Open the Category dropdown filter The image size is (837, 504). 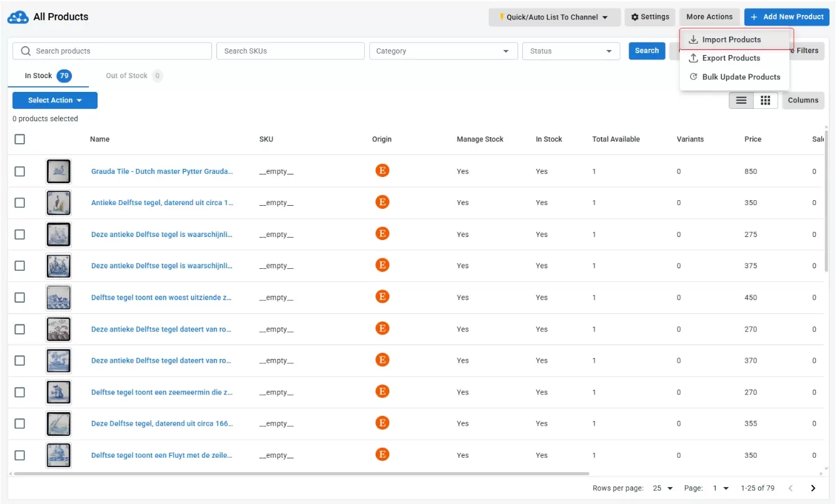coord(444,51)
